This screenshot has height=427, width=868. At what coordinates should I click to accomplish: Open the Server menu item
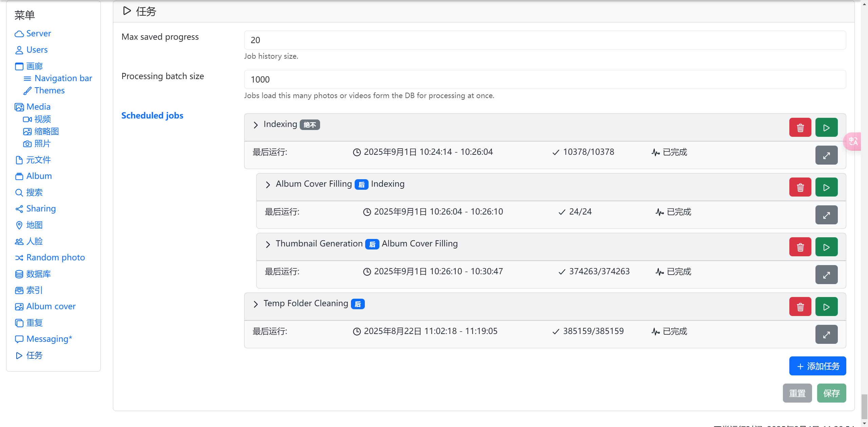(38, 34)
